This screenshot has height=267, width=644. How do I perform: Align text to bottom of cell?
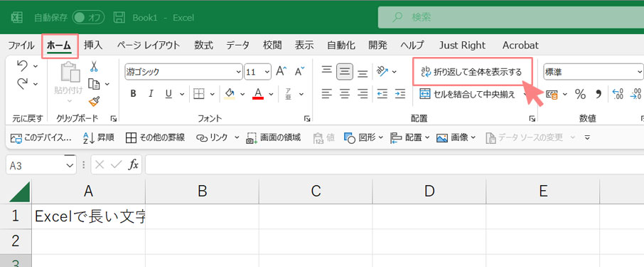[363, 73]
